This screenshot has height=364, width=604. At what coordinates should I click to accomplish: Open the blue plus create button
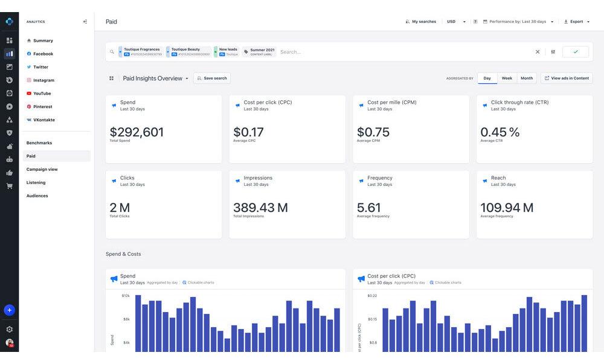coord(9,310)
